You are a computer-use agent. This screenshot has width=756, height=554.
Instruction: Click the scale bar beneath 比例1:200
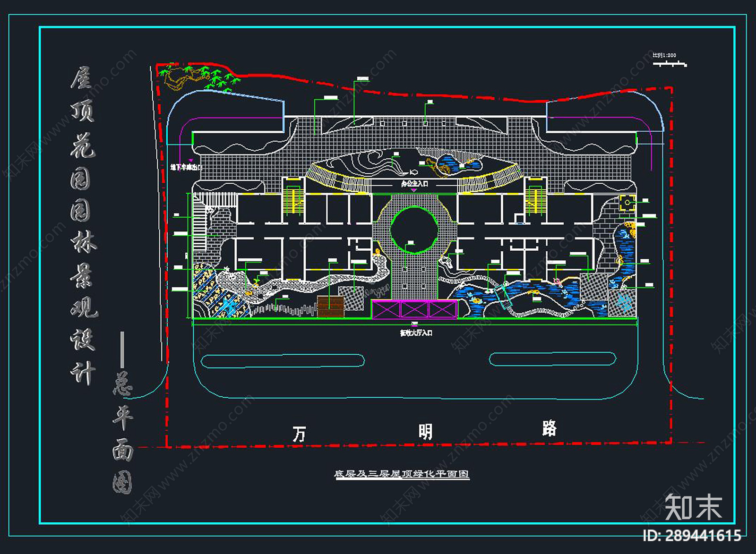point(670,63)
